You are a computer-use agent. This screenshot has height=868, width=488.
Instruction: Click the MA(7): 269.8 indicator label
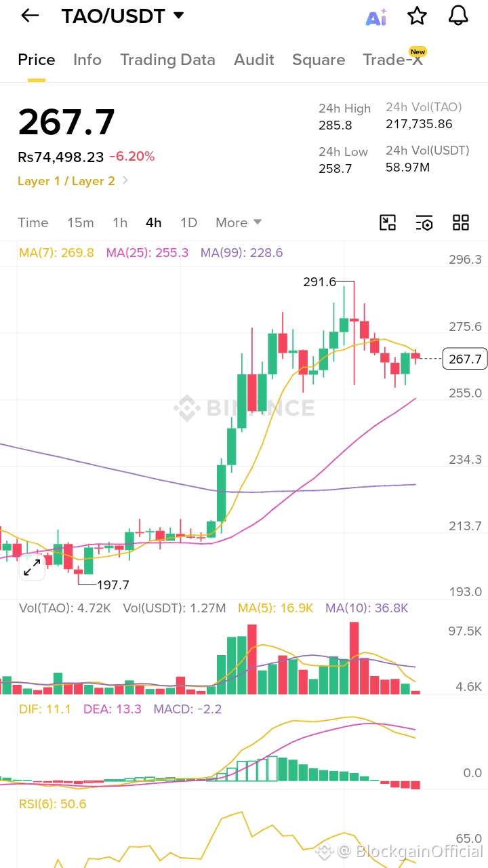pos(57,253)
